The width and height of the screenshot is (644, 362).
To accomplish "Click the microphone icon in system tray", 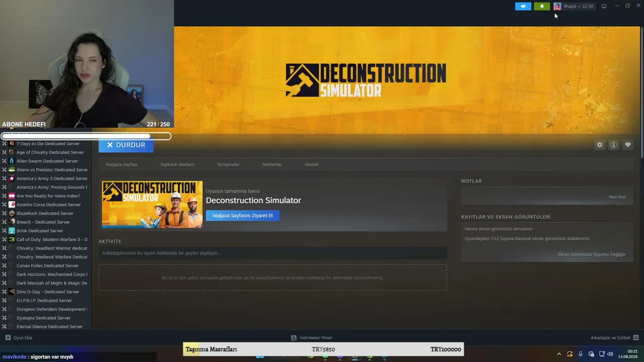I will point(581,354).
